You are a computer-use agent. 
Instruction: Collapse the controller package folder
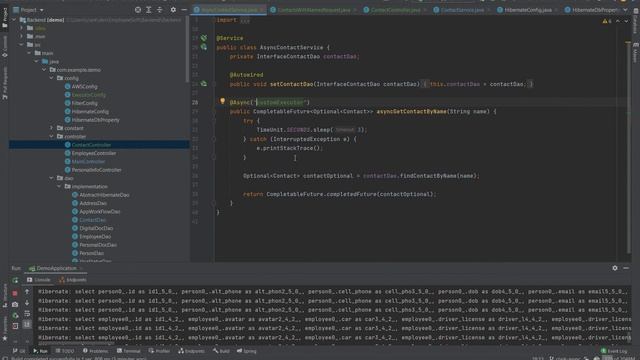51,136
